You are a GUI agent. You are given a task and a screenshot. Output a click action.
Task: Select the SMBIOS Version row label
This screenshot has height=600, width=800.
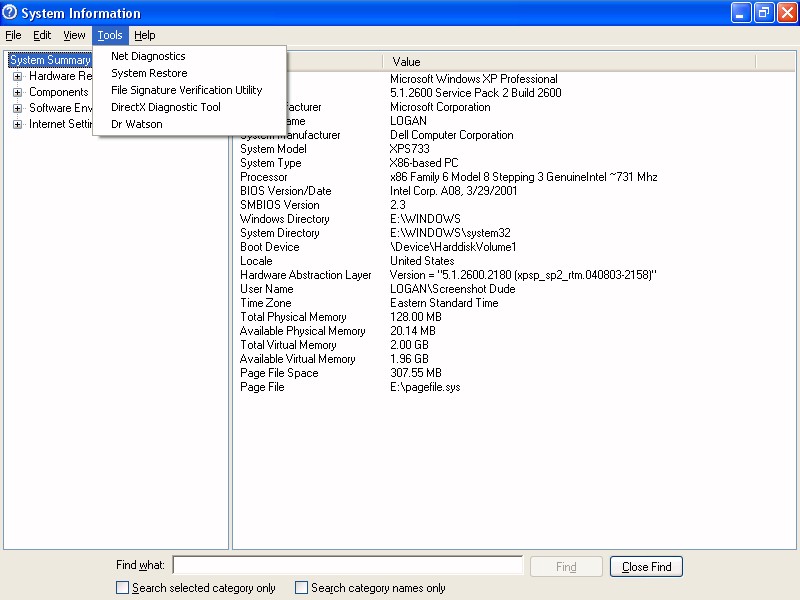(280, 205)
